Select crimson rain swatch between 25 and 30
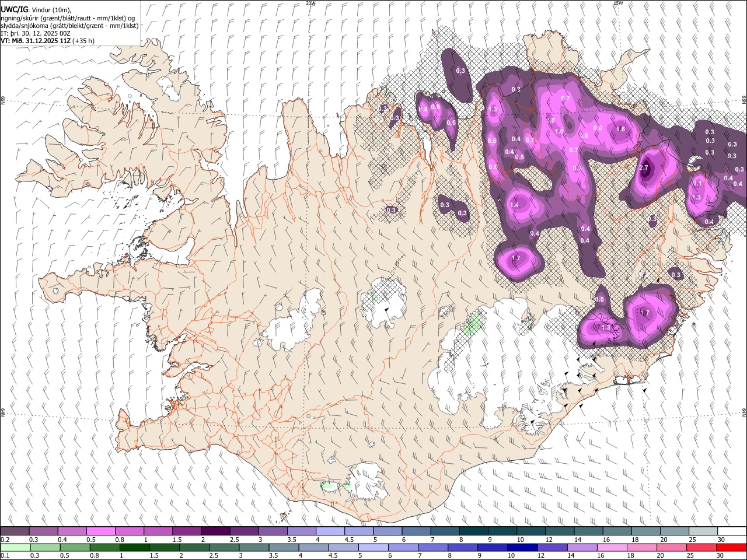 coord(700,547)
